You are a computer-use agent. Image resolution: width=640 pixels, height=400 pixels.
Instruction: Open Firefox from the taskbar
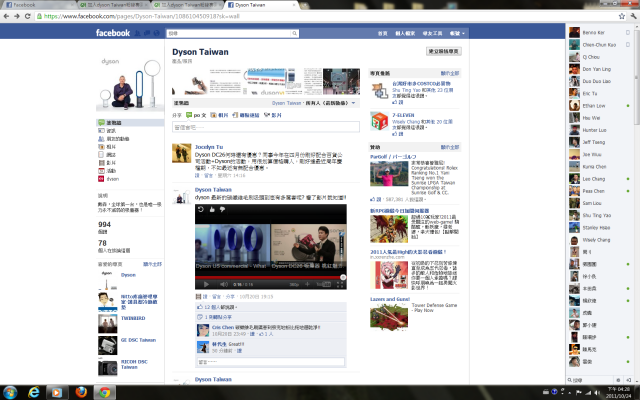81,393
